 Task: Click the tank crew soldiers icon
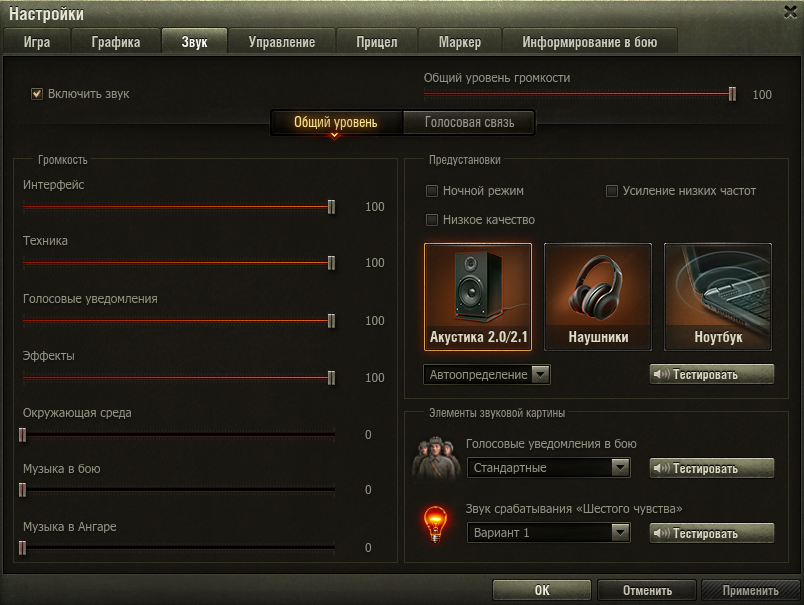pos(435,458)
